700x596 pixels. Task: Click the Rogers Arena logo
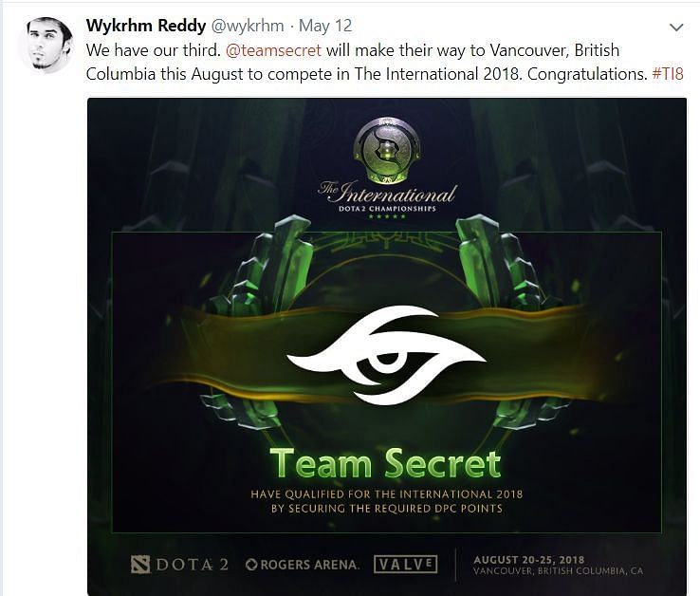coord(303,565)
